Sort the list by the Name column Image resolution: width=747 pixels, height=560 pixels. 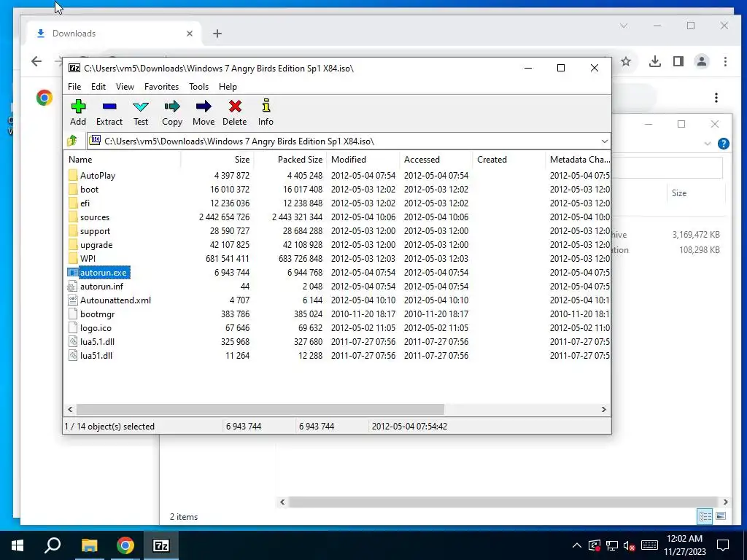122,160
